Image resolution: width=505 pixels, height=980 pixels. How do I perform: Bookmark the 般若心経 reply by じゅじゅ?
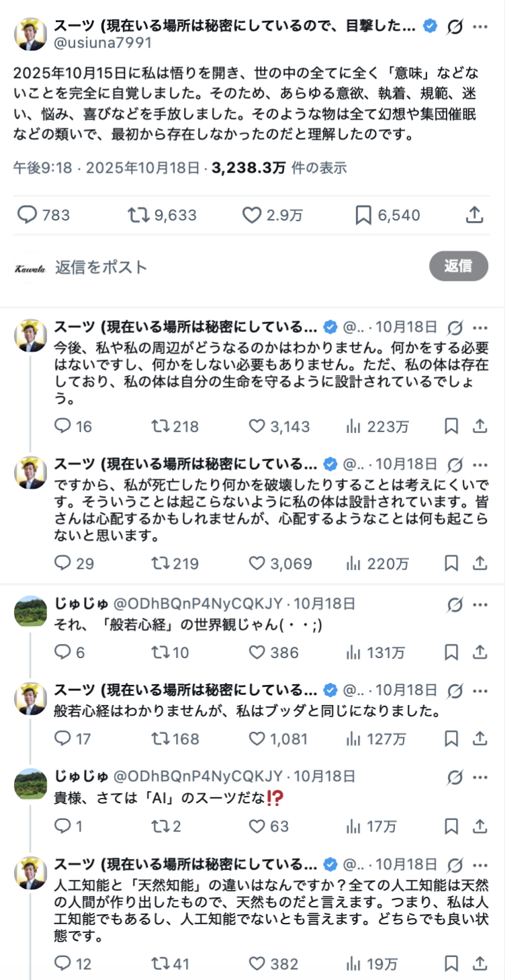pos(452,652)
